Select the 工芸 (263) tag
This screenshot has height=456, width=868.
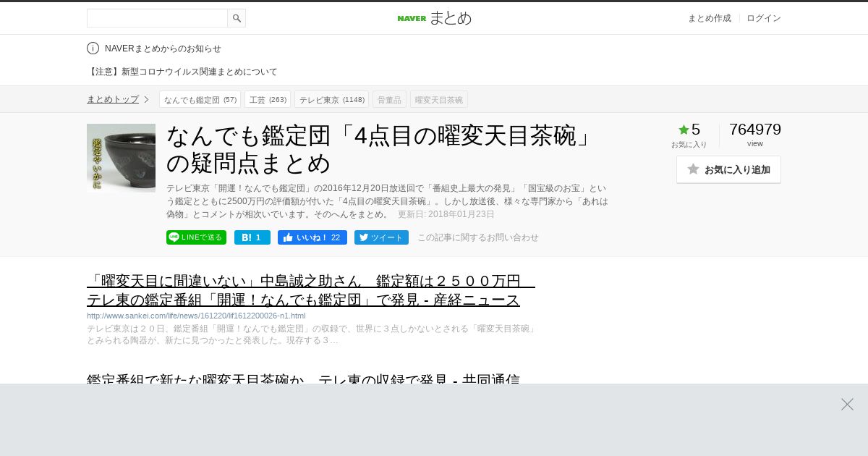pyautogui.click(x=268, y=99)
